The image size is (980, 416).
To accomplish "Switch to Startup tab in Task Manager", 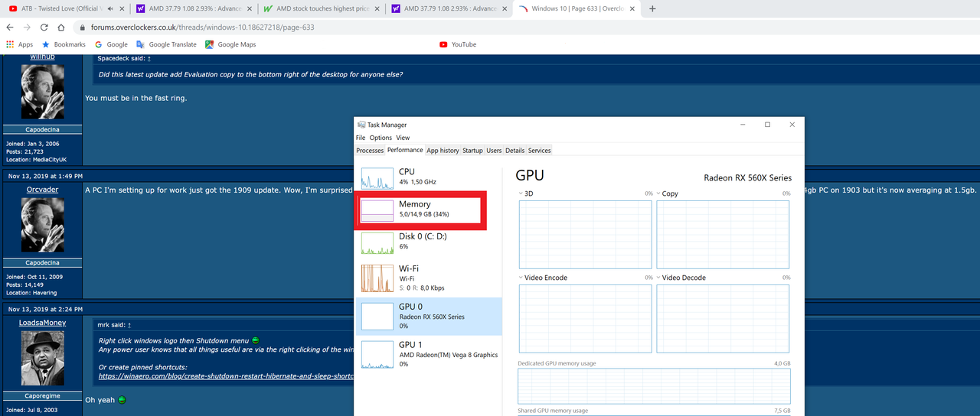I will pos(472,151).
